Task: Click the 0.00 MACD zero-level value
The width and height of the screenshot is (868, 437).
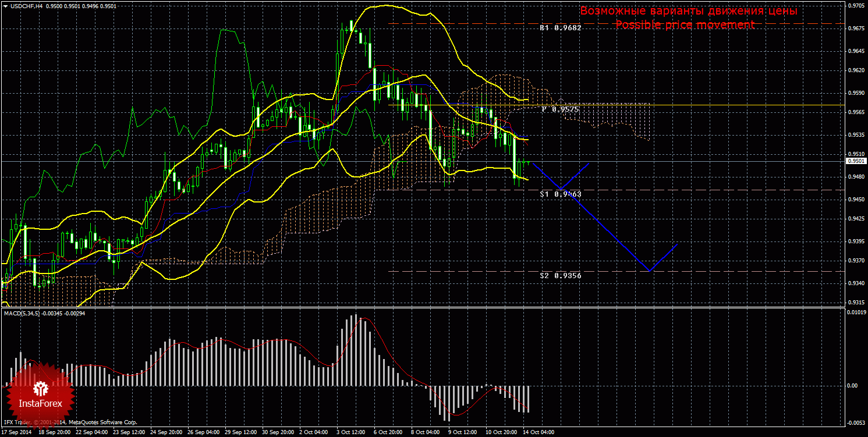Action: click(852, 385)
